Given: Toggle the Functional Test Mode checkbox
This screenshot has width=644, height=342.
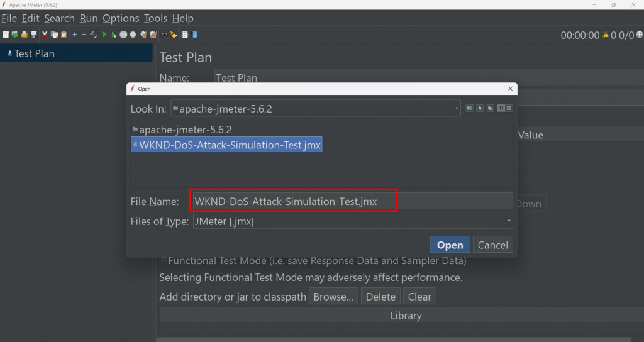Looking at the screenshot, I should tap(164, 260).
